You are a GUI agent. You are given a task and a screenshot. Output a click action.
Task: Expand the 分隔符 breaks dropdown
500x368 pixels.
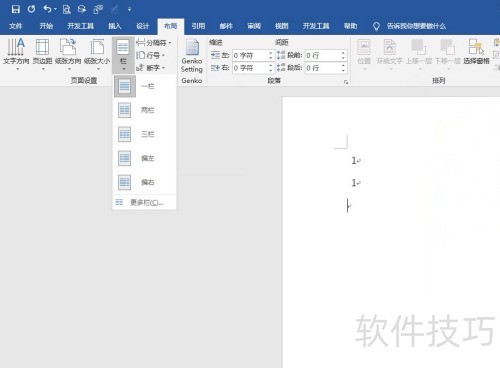point(154,43)
